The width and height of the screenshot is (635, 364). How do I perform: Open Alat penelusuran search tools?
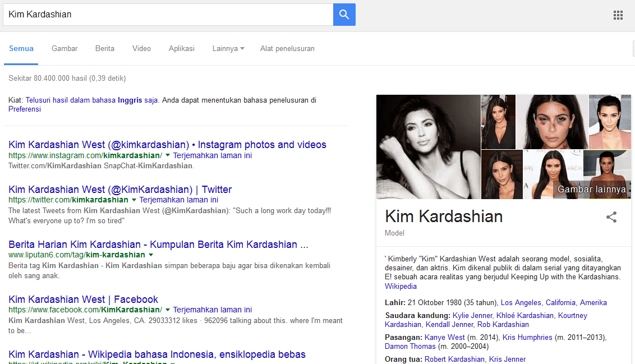(287, 49)
